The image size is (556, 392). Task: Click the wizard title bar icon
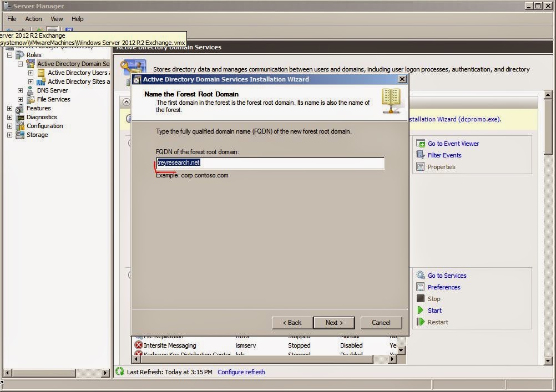pos(137,79)
